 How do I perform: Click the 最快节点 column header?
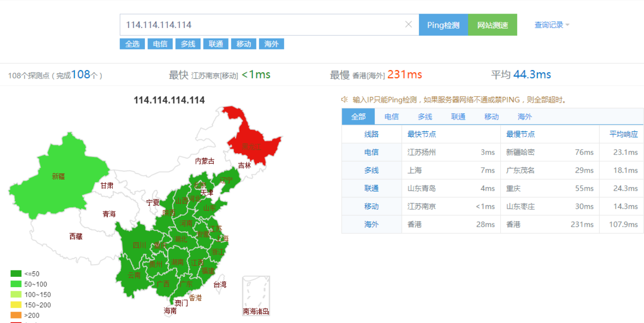point(451,134)
